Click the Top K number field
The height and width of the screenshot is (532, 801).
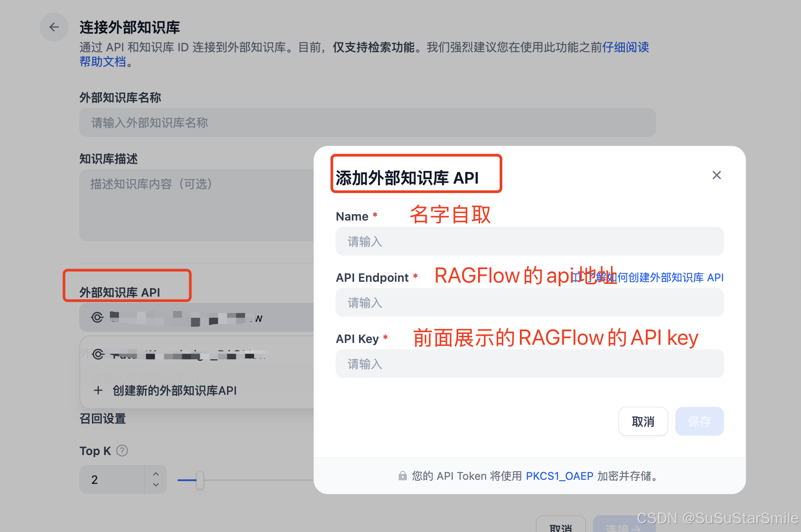112,479
